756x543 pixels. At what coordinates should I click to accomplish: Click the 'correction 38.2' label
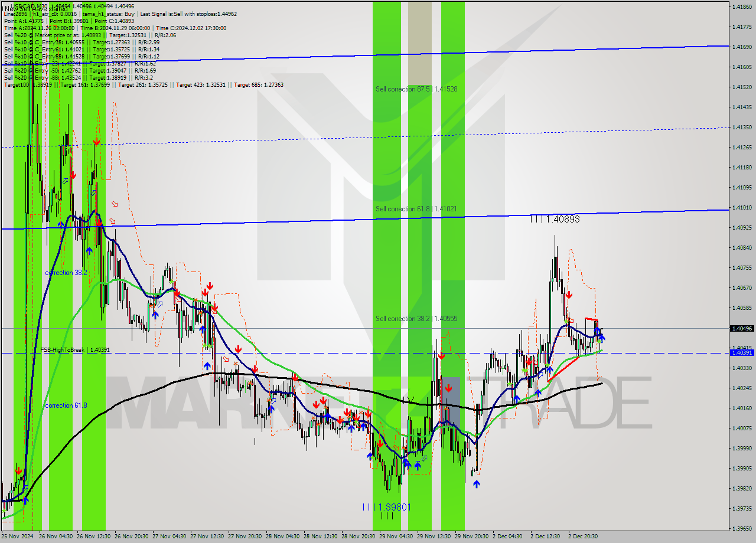[x=66, y=273]
